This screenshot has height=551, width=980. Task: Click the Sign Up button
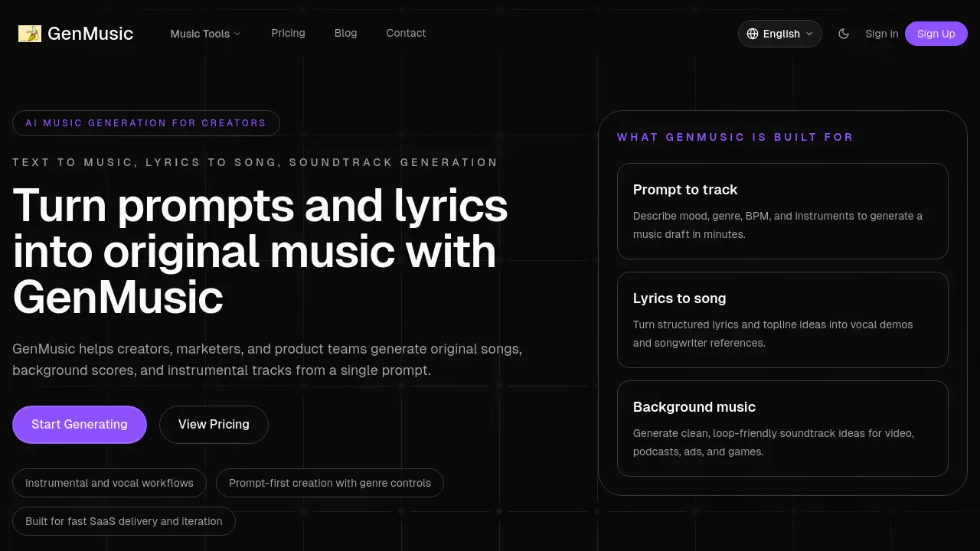tap(936, 34)
